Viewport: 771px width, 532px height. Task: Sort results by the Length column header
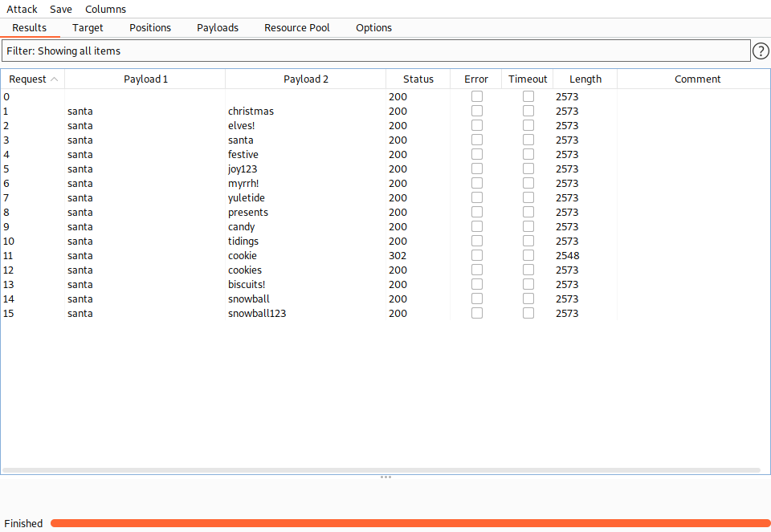[x=585, y=79]
